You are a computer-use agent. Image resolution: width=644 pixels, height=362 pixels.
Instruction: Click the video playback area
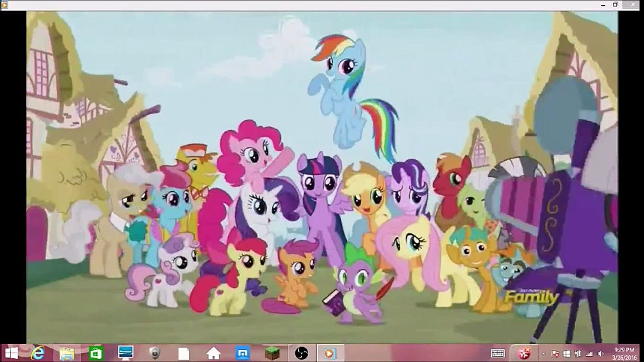point(322,177)
